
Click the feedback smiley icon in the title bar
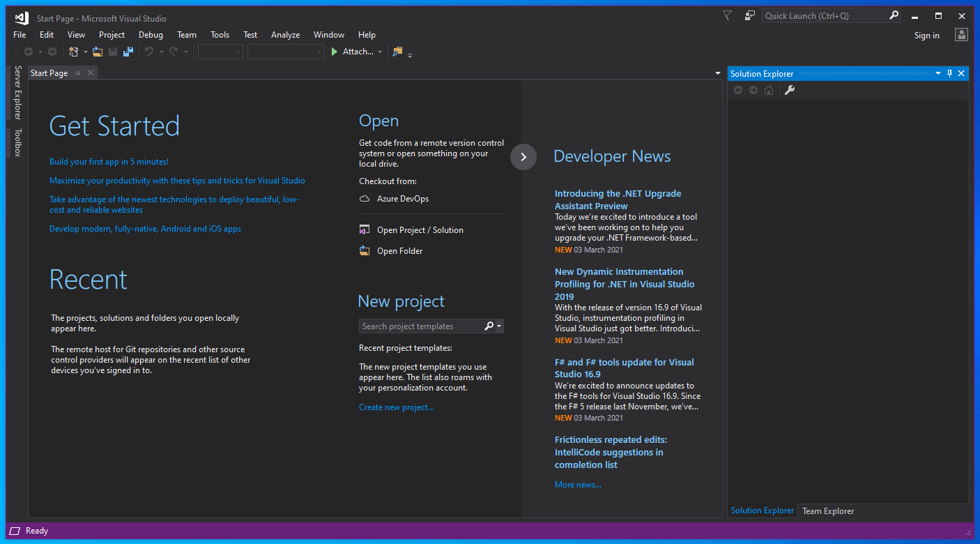749,15
